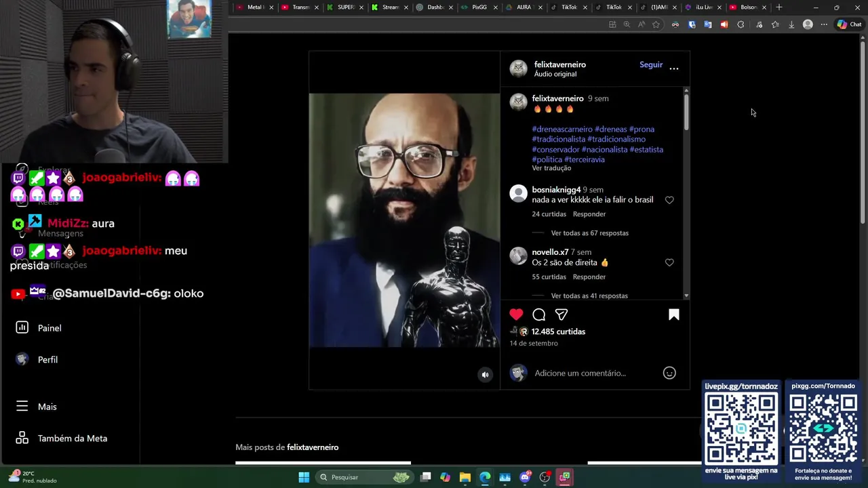
Task: Reply to bosniaknigg4's comment via Responder
Action: [589, 214]
